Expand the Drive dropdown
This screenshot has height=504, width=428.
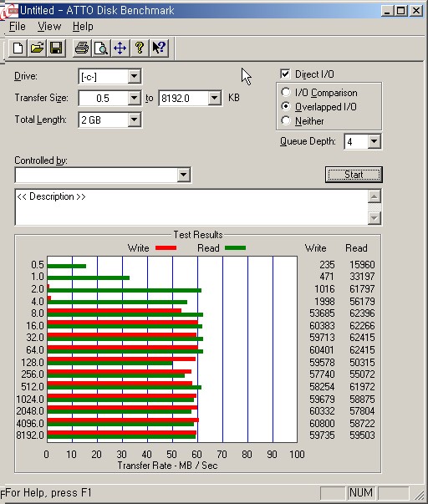point(134,77)
